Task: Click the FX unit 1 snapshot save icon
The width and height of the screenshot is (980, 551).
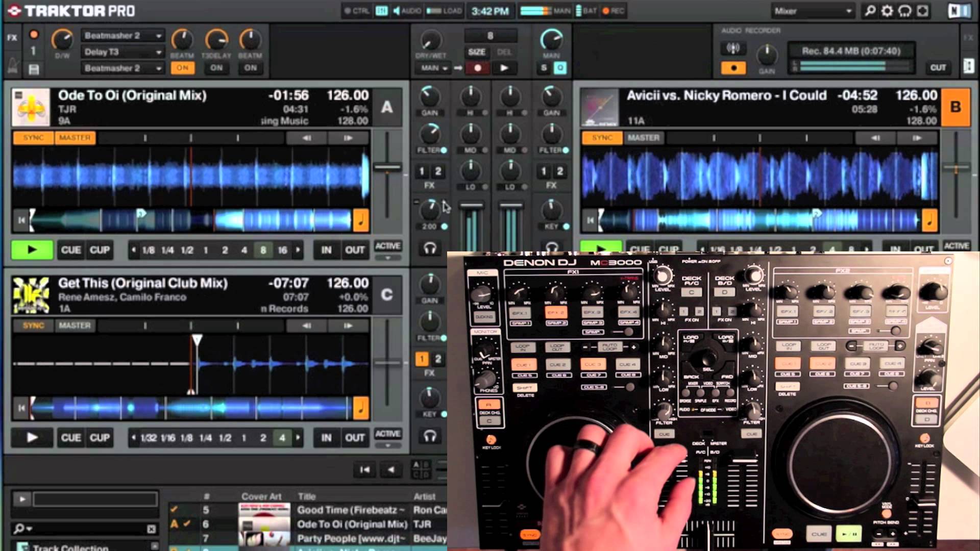Action: point(34,69)
